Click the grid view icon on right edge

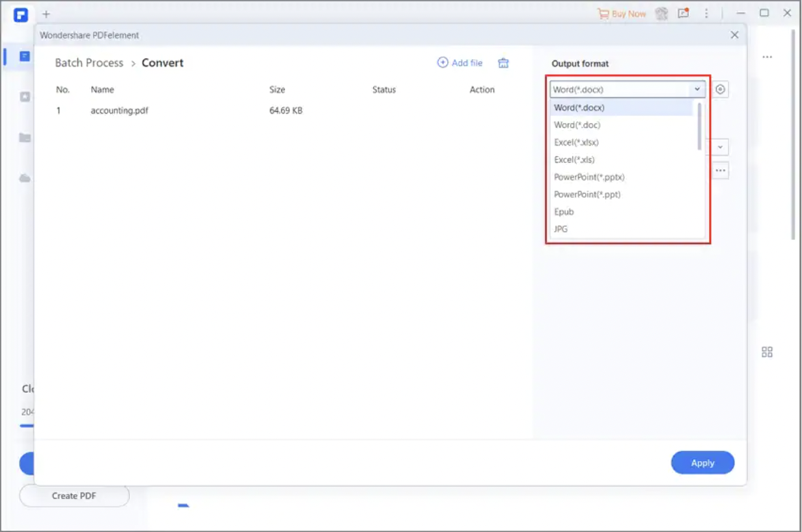coord(767,352)
